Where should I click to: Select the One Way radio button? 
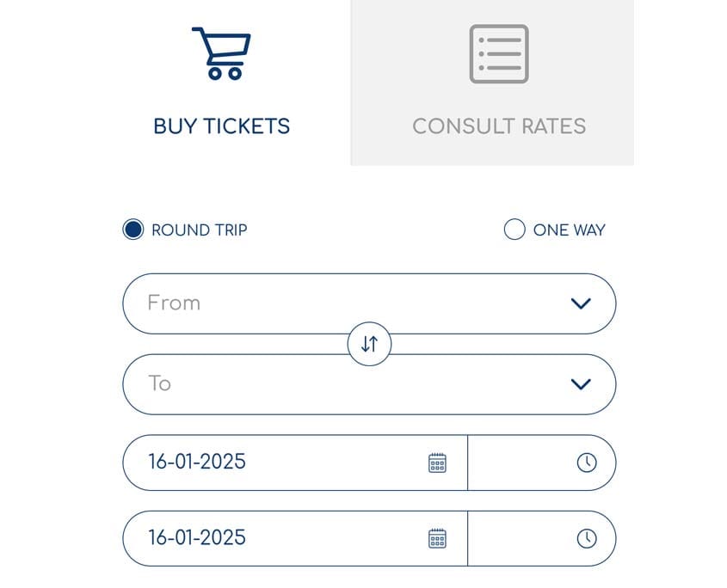(x=514, y=230)
